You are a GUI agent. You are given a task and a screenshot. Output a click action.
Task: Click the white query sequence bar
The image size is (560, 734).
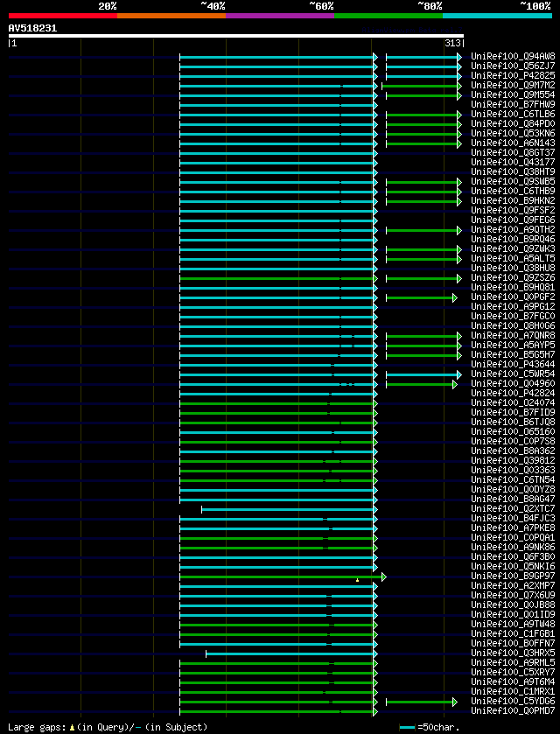pyautogui.click(x=236, y=36)
